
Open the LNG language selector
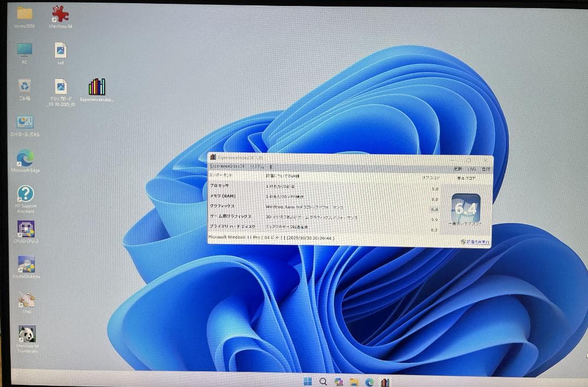point(471,167)
